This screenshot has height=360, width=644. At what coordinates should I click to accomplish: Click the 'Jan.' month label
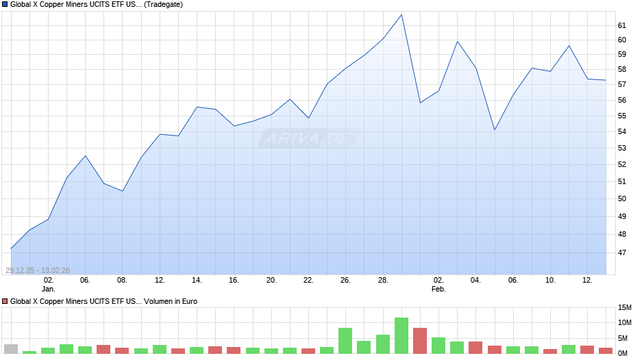pos(49,289)
